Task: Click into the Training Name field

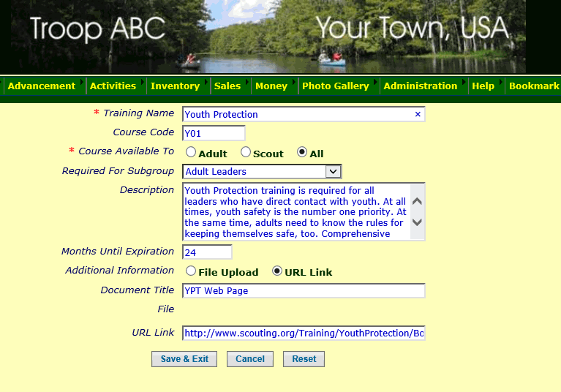Action: pos(304,114)
